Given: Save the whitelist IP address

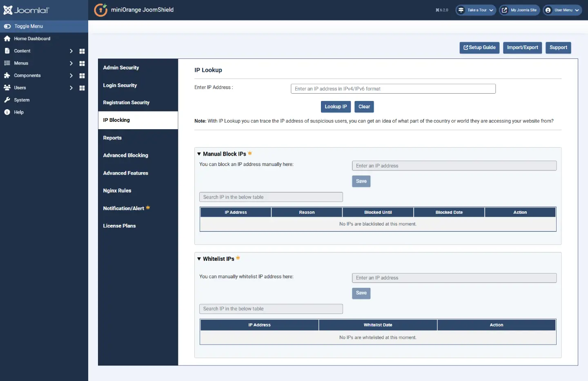Looking at the screenshot, I should (361, 293).
